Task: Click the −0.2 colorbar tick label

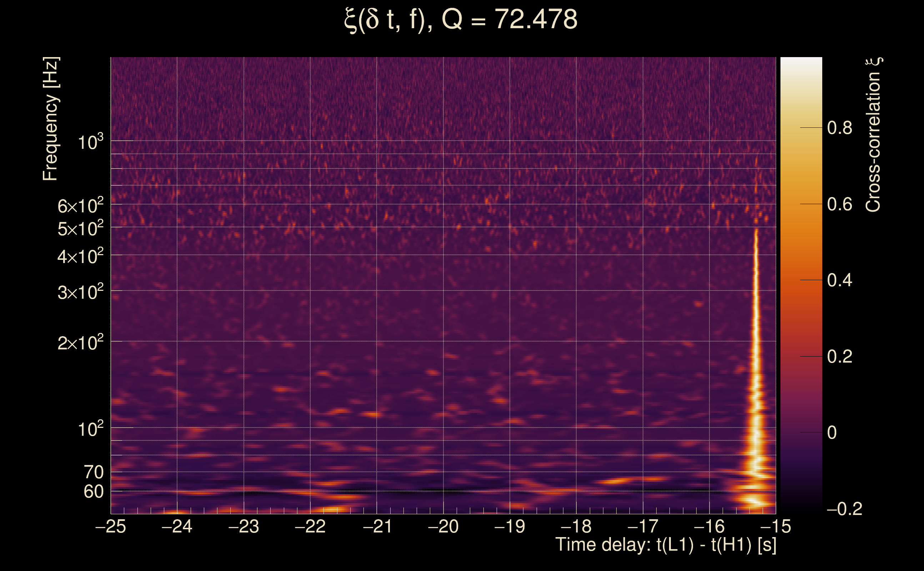Action: pos(844,509)
